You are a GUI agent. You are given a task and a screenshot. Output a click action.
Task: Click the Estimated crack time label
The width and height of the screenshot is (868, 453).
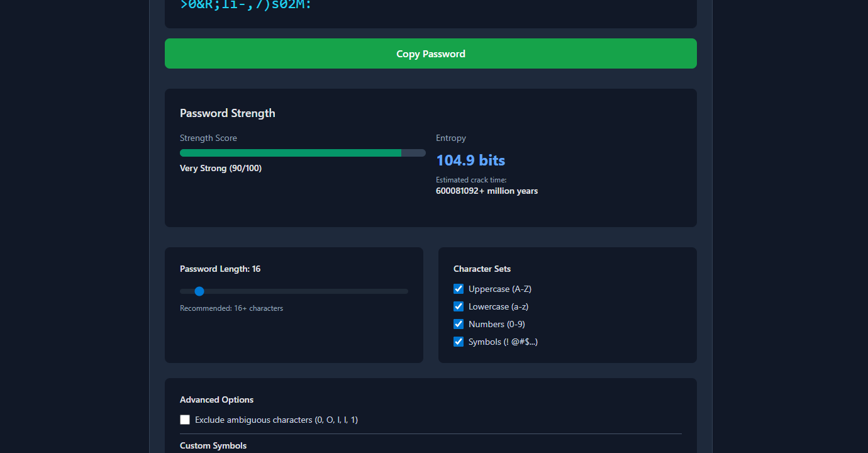(471, 180)
